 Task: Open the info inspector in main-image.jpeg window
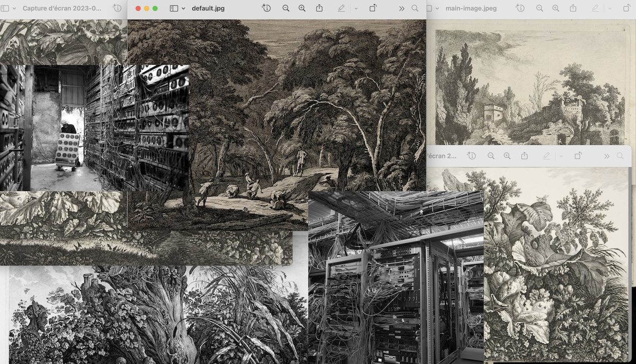click(520, 8)
